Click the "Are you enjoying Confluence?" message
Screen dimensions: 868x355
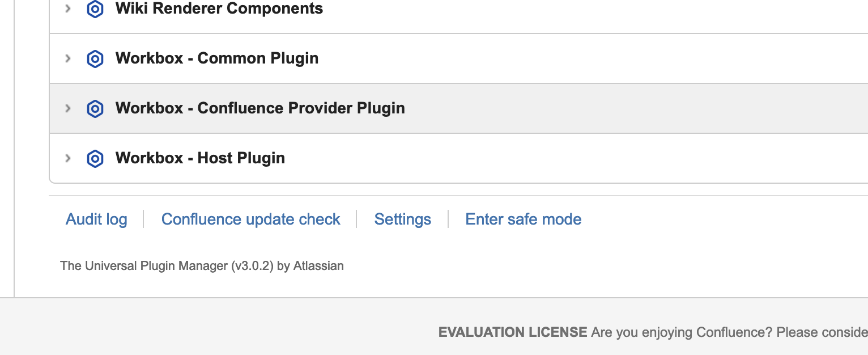682,332
